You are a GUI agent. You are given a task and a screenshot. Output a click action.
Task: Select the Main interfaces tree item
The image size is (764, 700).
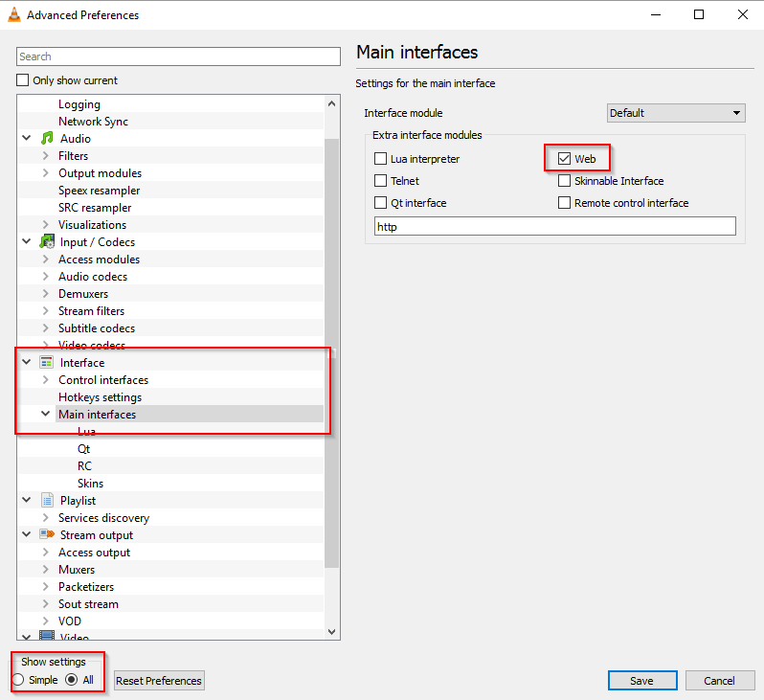(97, 414)
